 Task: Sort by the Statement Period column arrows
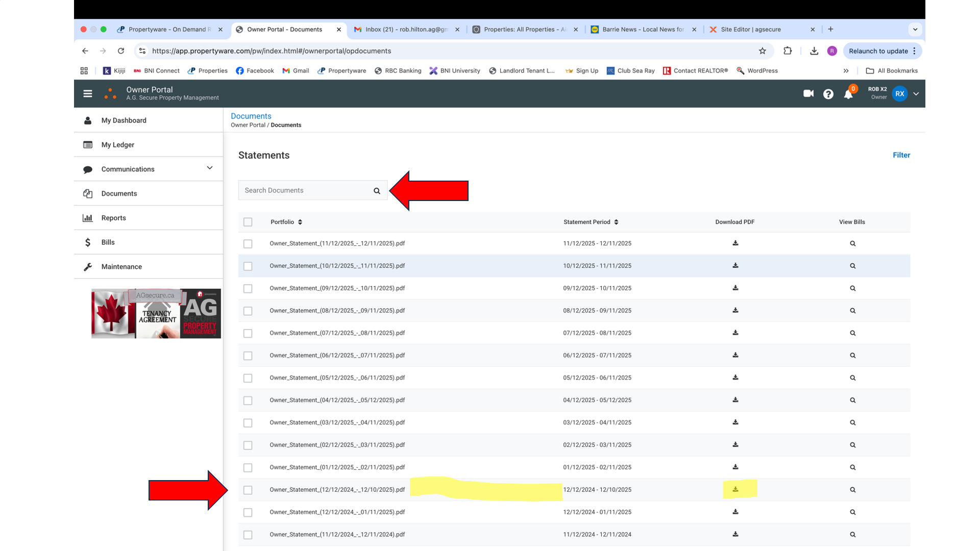coord(616,222)
